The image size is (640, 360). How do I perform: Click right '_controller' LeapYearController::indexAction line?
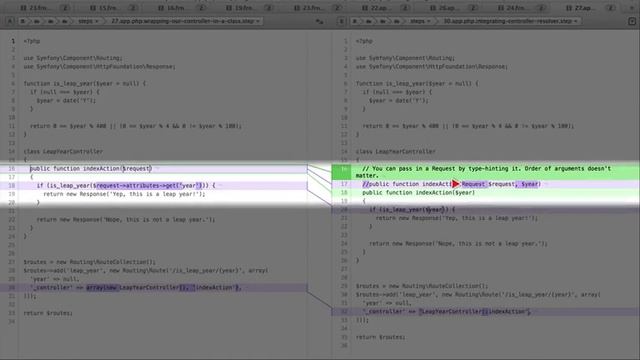[446, 311]
